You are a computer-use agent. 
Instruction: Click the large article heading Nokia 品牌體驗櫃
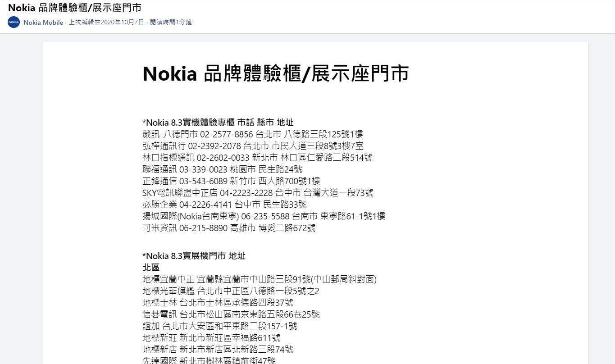[x=275, y=73]
